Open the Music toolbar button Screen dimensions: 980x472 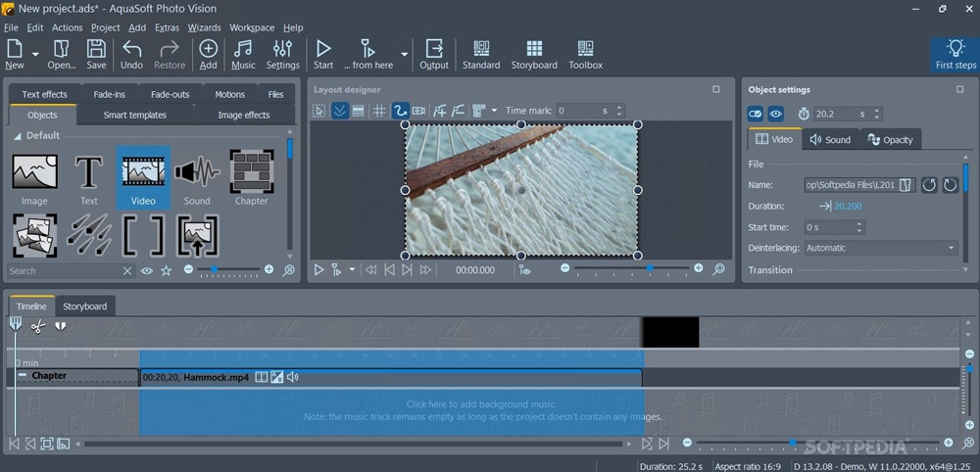[x=243, y=54]
